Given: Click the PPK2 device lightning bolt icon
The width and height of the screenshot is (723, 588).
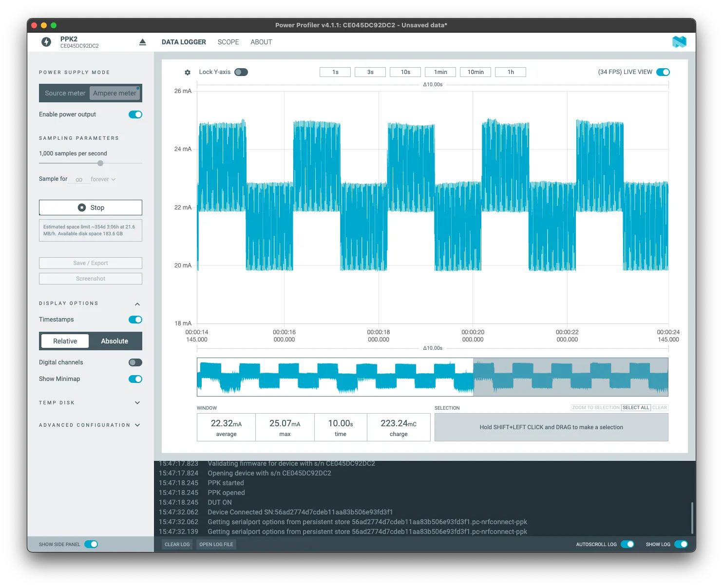Looking at the screenshot, I should click(x=46, y=42).
